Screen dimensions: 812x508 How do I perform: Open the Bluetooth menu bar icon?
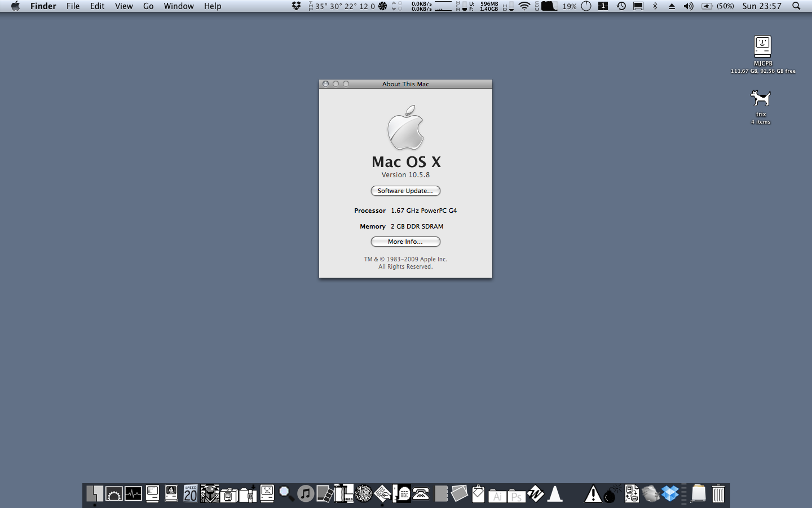click(x=655, y=6)
